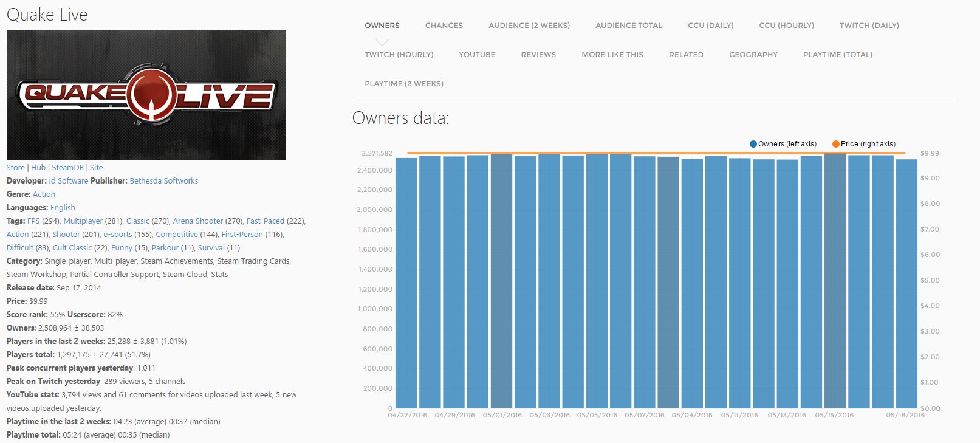
Task: Open the Bethesda Softworks publisher link
Action: click(x=163, y=181)
